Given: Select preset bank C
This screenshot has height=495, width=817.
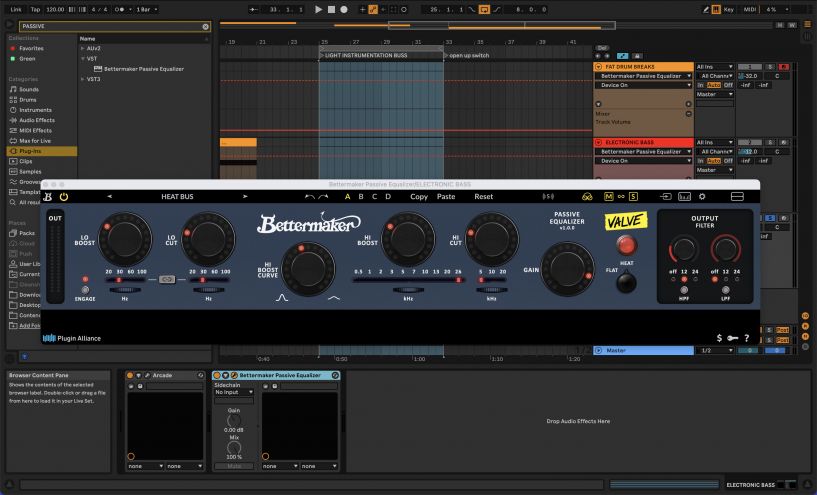Looking at the screenshot, I should 374,196.
